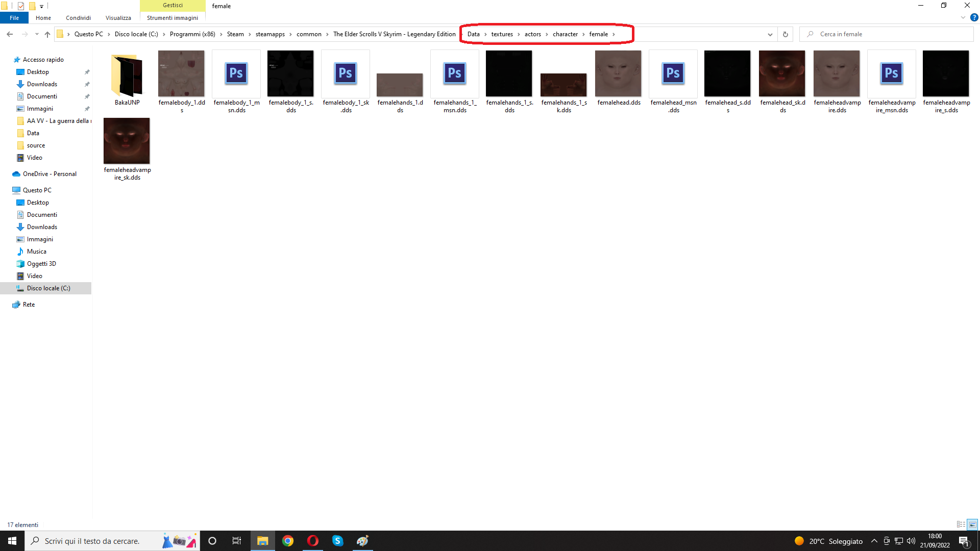Screen dimensions: 980x551
Task: Open AA VV - La guerra della folder
Action: pos(59,121)
